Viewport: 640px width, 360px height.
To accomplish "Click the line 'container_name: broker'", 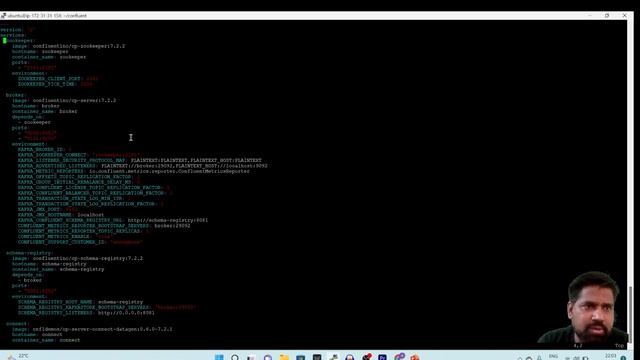I will click(x=44, y=111).
